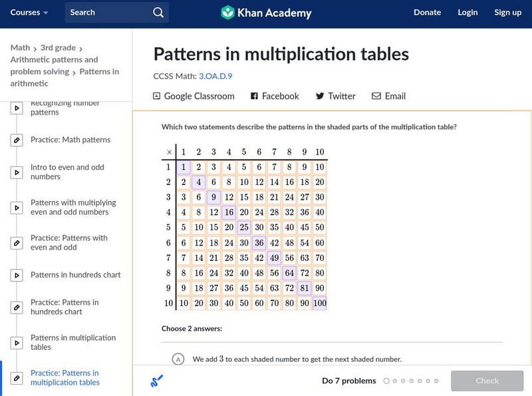Image resolution: width=532 pixels, height=396 pixels.
Task: Share on Facebook icon
Action: 254,97
